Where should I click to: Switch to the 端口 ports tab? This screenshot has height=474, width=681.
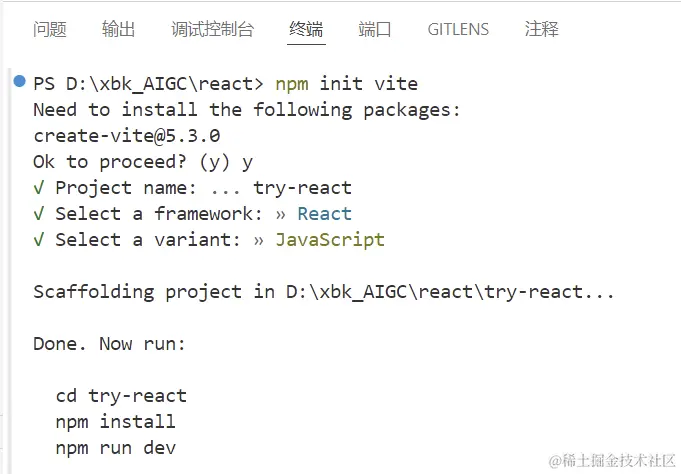375,29
